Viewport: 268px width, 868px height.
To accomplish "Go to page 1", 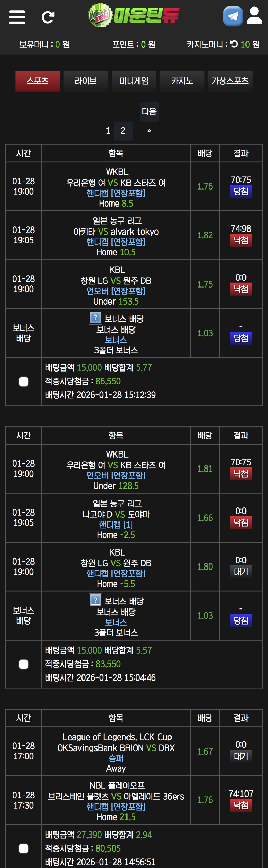I will coord(108,131).
